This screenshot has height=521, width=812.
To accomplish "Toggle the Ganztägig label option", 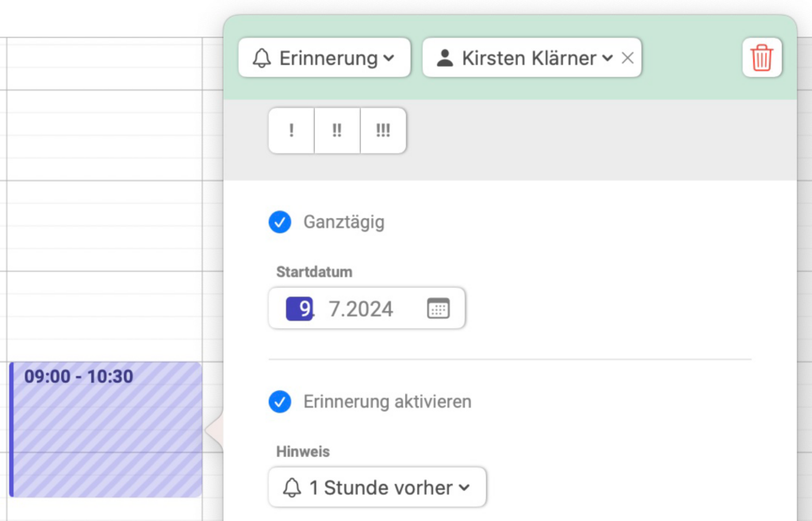I will (x=344, y=222).
